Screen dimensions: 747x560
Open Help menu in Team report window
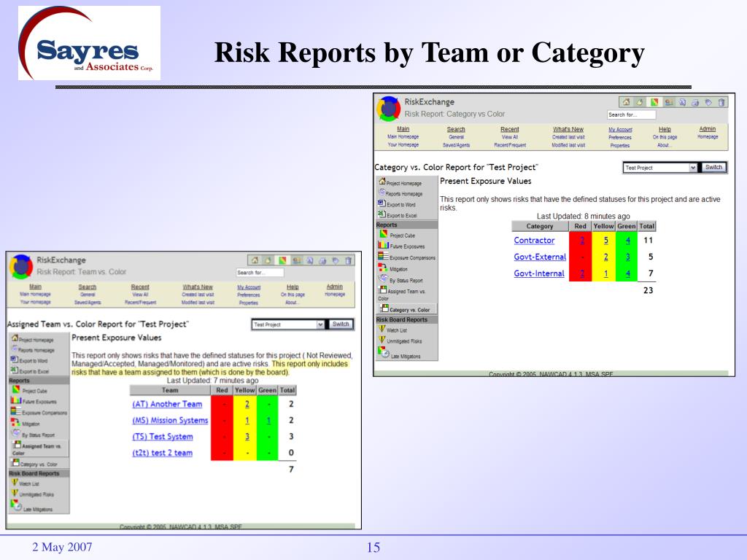click(x=293, y=287)
